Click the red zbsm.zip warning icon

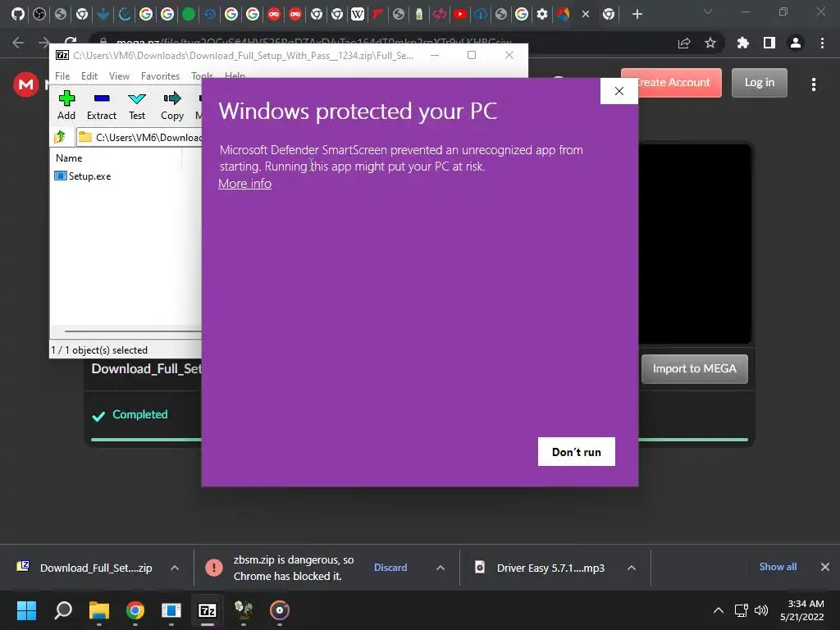[214, 568]
